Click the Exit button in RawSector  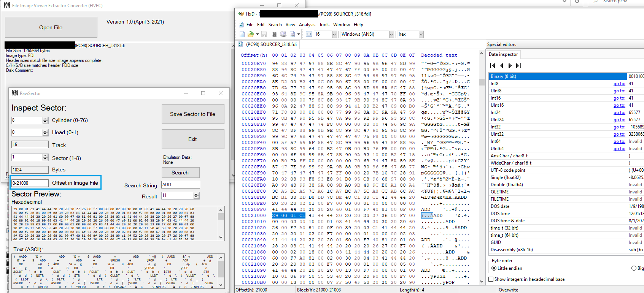(x=192, y=139)
